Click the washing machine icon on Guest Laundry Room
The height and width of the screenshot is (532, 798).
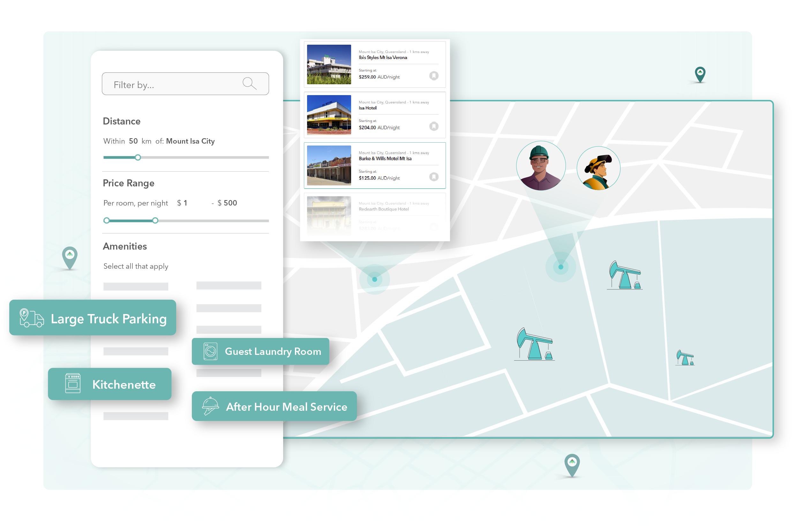tap(210, 351)
